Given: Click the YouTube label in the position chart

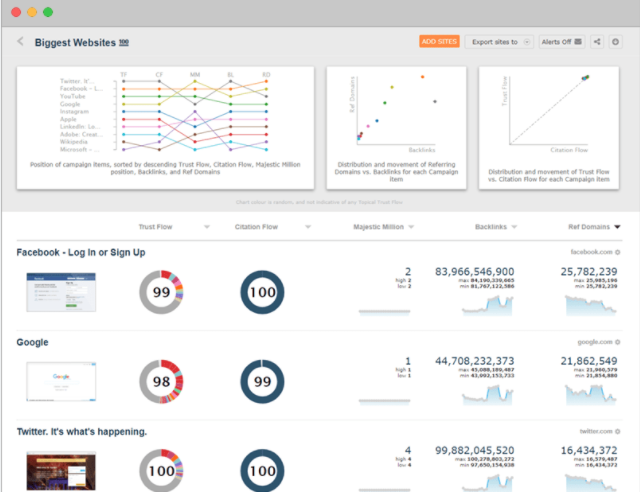Looking at the screenshot, I should [73, 96].
